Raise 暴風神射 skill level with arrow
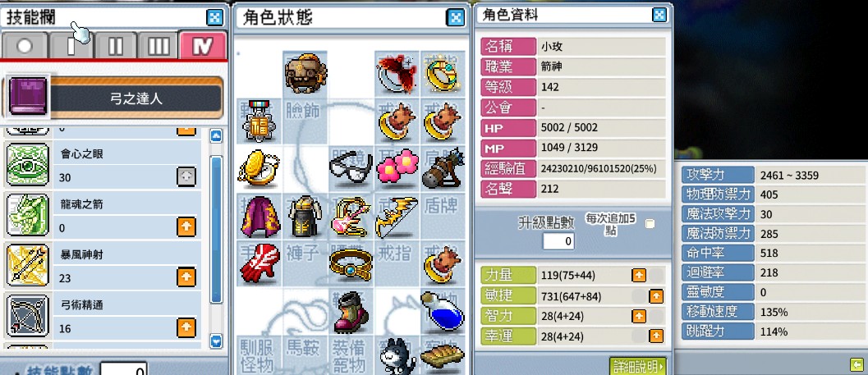 (186, 277)
